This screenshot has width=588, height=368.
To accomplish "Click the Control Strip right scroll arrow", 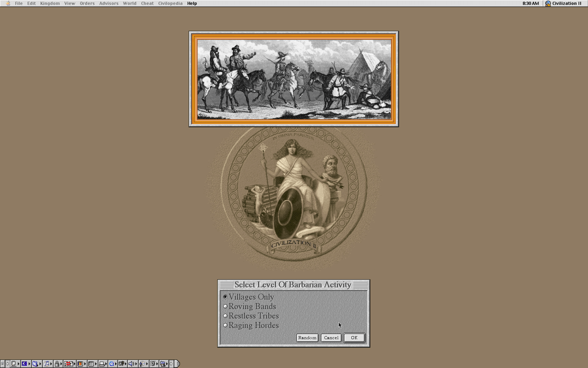I will coord(171,364).
